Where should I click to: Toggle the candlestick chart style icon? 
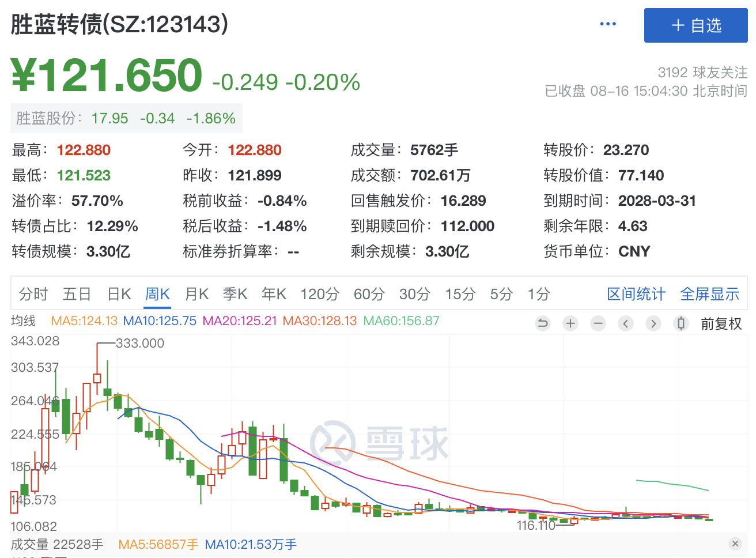click(681, 323)
